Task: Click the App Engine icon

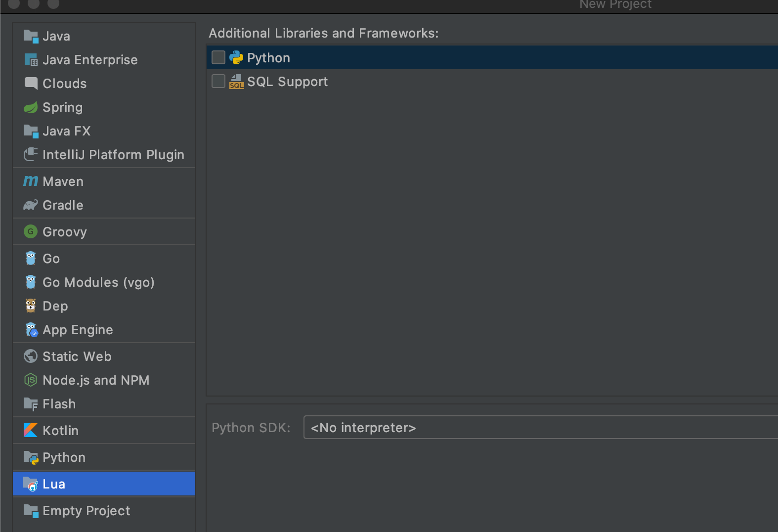Action: (x=31, y=330)
